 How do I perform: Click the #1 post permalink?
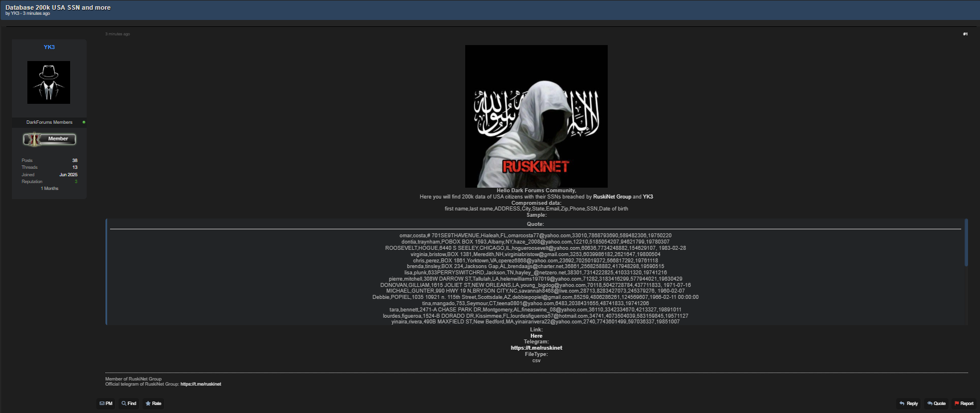[965, 34]
